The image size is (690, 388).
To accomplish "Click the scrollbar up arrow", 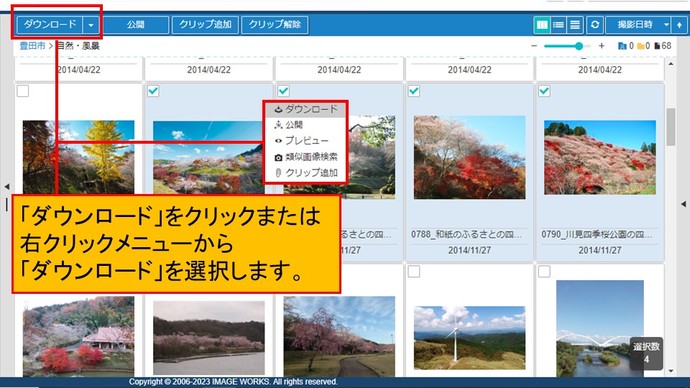I will click(671, 64).
